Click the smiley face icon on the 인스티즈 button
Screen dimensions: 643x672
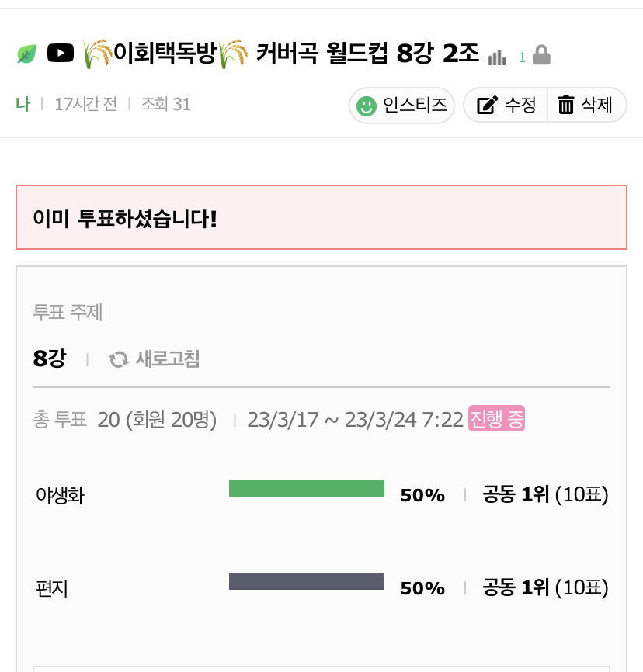coord(366,106)
